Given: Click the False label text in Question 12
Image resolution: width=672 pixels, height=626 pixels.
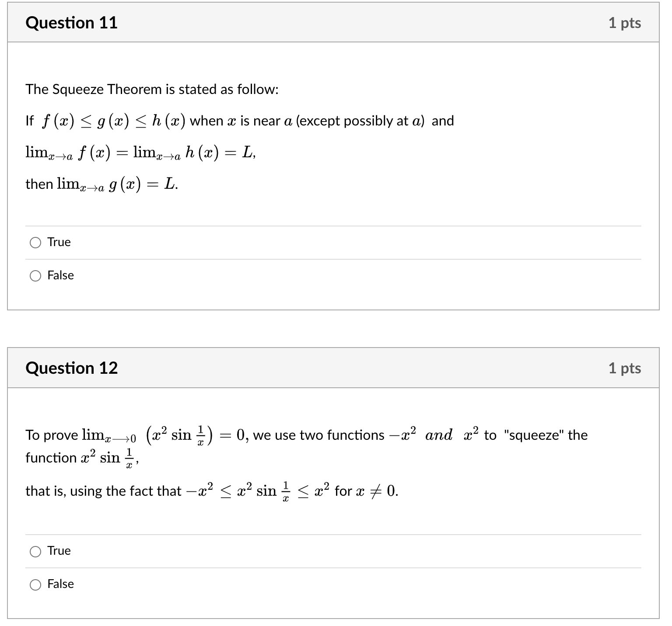Looking at the screenshot, I should point(60,584).
